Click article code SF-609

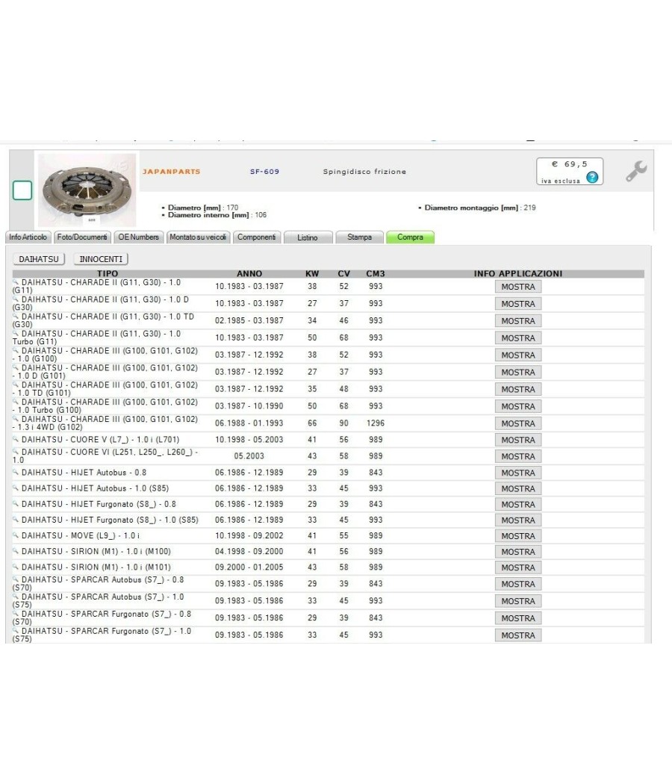(x=264, y=172)
